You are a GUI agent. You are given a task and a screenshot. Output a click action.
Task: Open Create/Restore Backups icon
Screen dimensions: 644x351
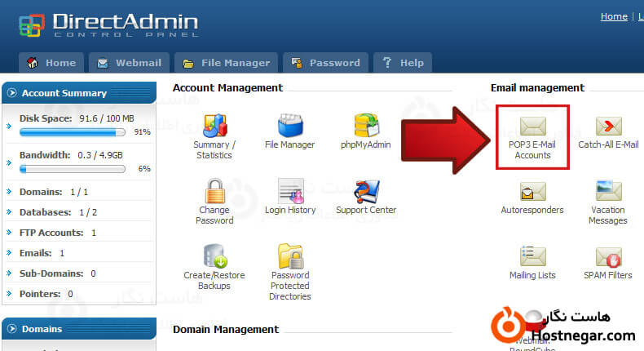[214, 257]
